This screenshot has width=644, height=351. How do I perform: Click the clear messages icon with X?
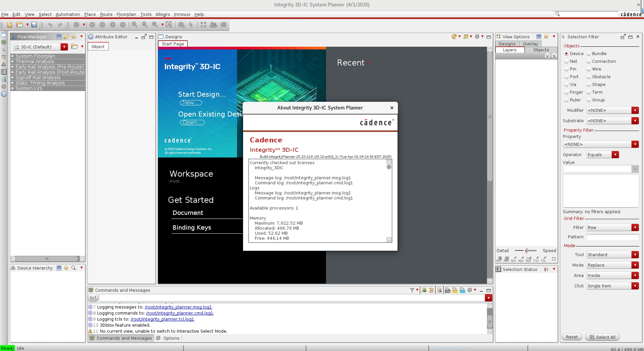click(440, 290)
